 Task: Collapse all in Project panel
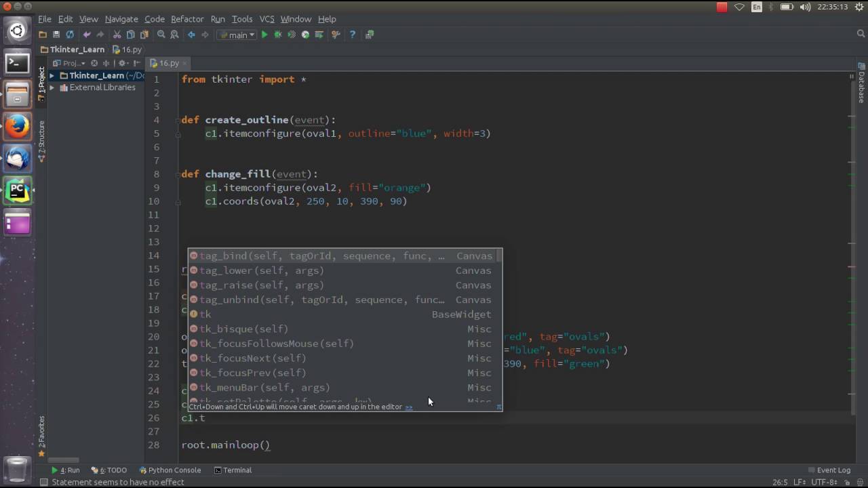tap(106, 63)
